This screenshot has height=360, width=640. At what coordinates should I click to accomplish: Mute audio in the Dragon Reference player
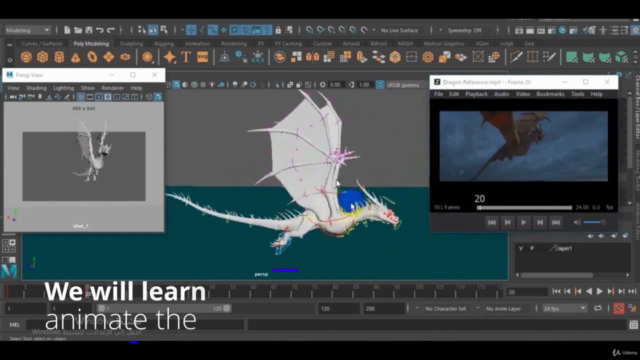click(x=577, y=222)
